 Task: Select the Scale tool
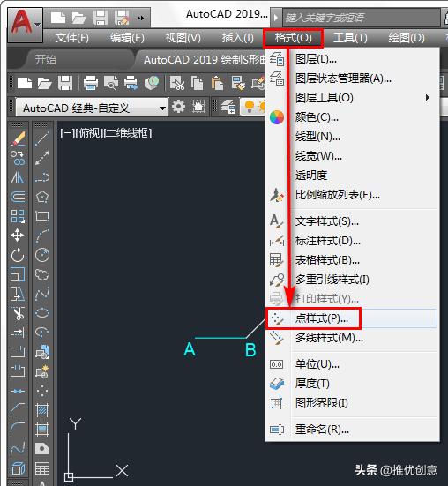click(x=18, y=274)
